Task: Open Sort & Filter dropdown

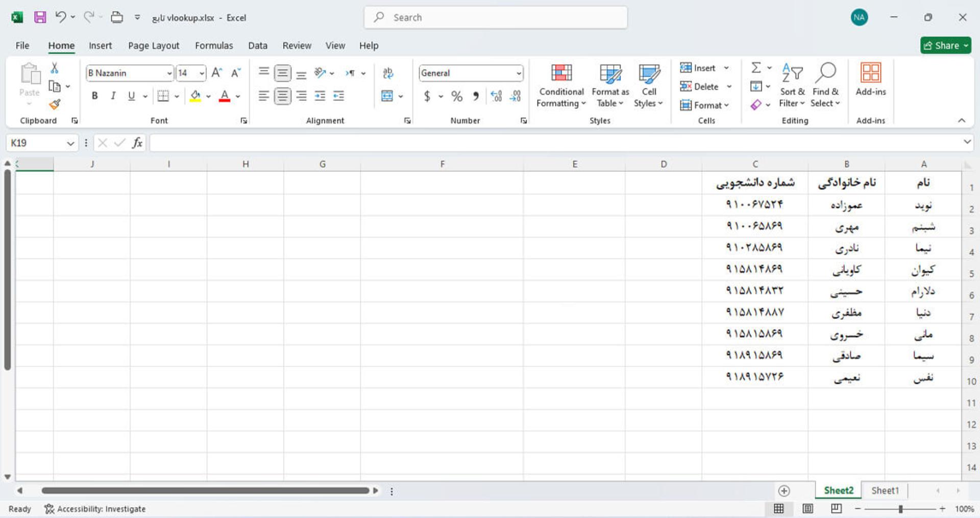Action: pos(792,85)
